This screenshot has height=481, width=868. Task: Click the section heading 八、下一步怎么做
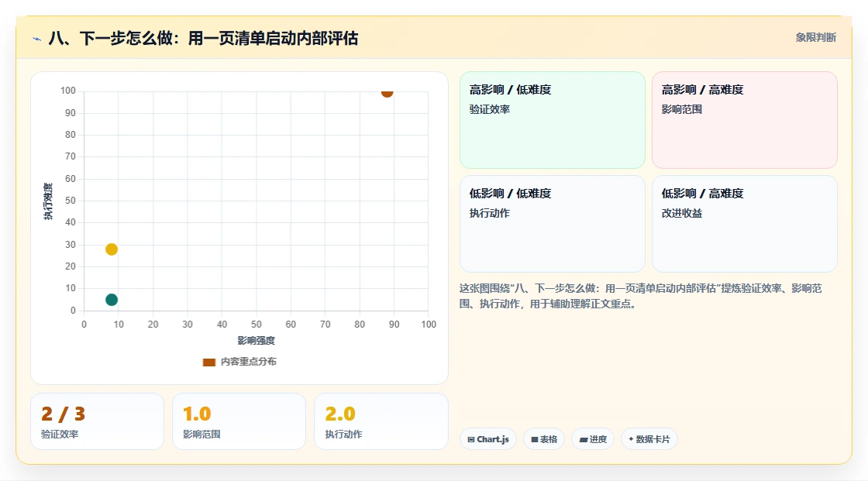pyautogui.click(x=203, y=38)
